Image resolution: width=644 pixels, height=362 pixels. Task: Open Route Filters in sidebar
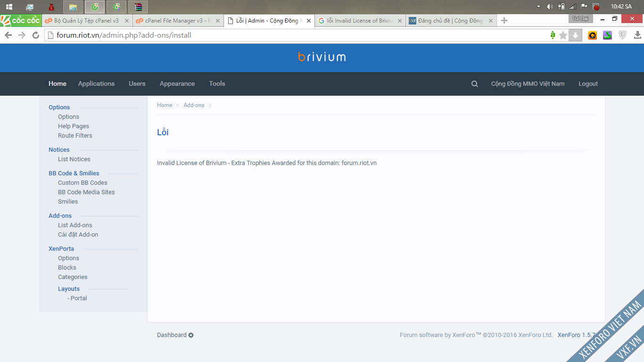click(x=75, y=136)
